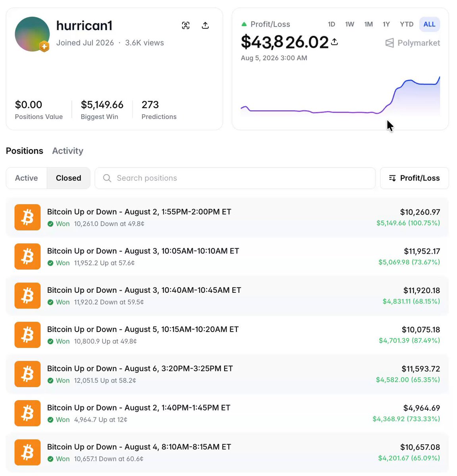
Task: Open Bitcoin Up or Down August 5, 10:15AM-10:20AM market
Action: pyautogui.click(x=227, y=335)
